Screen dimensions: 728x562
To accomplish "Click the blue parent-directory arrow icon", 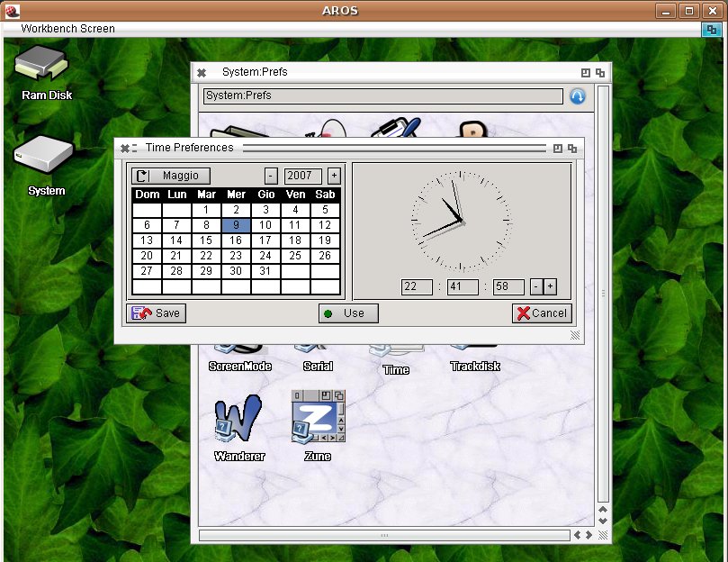I will point(578,95).
